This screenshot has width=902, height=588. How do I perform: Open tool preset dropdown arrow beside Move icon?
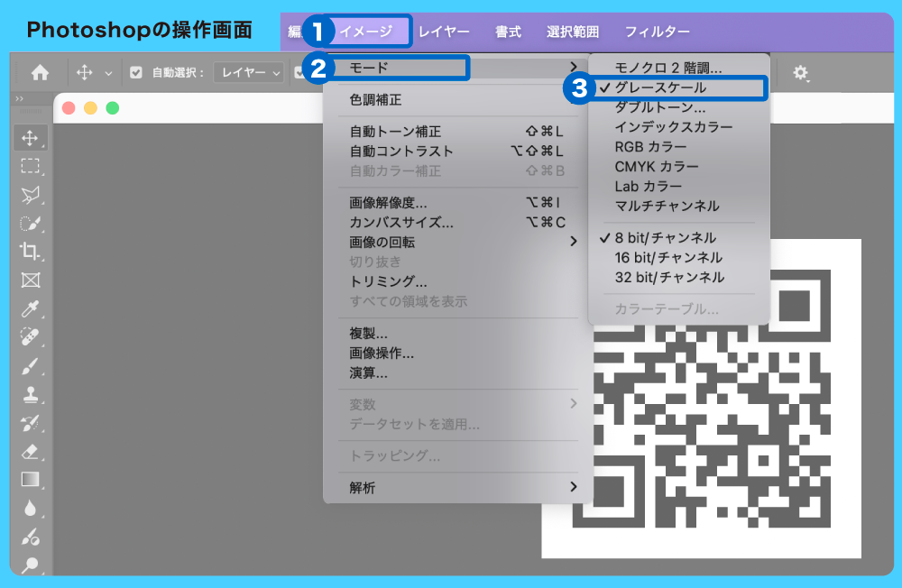[x=108, y=74]
